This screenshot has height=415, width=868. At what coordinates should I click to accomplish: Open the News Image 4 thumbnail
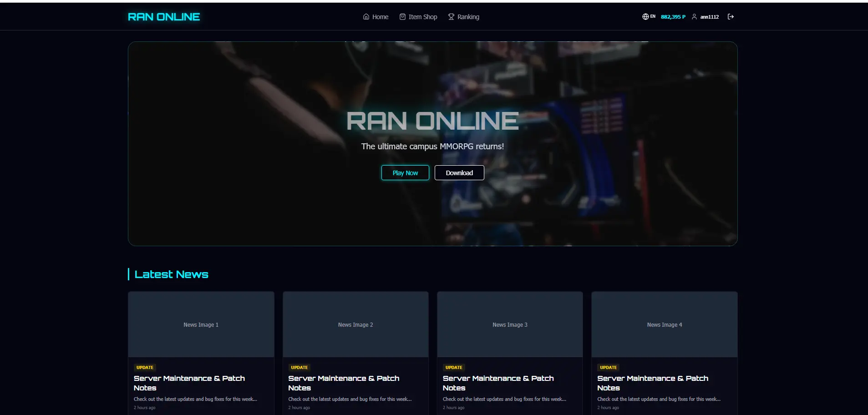[665, 324]
